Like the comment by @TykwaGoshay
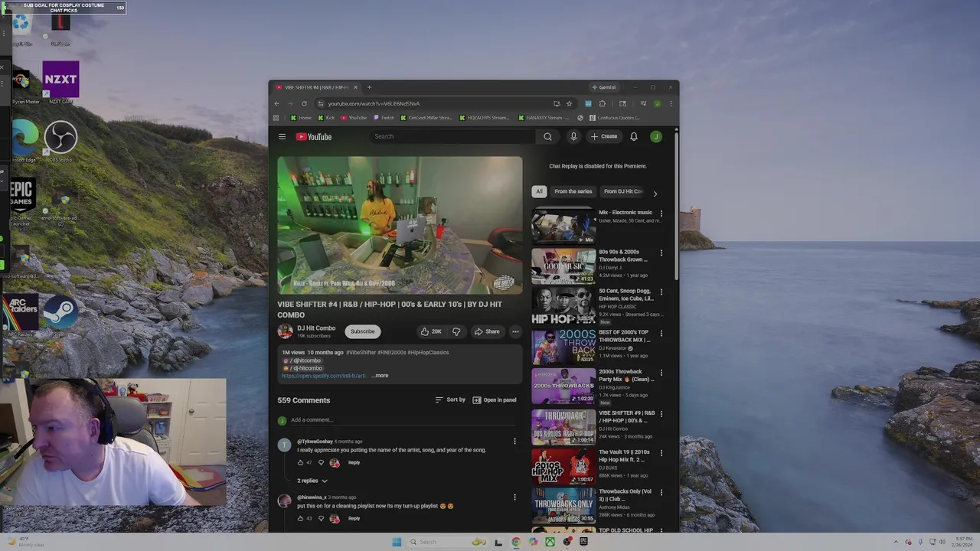Viewport: 980px width, 551px height. coord(300,463)
